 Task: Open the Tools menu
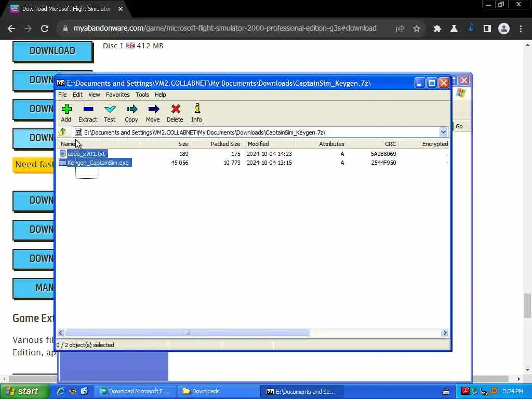tap(142, 95)
